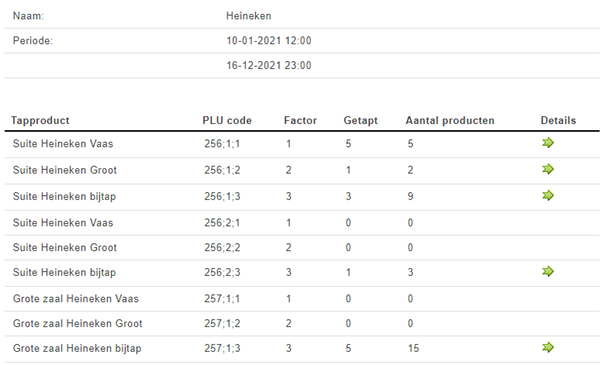
Task: Click the PLU code 256;2;2 cell
Action: 222,248
